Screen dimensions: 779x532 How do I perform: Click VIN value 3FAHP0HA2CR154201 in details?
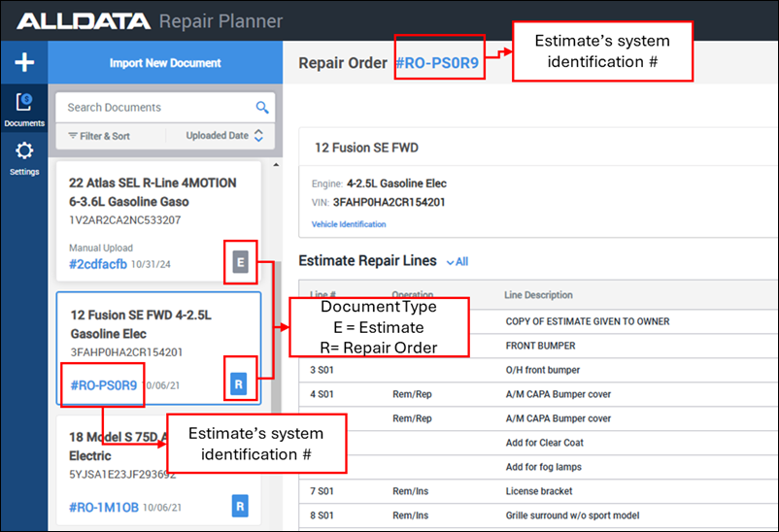tap(389, 202)
